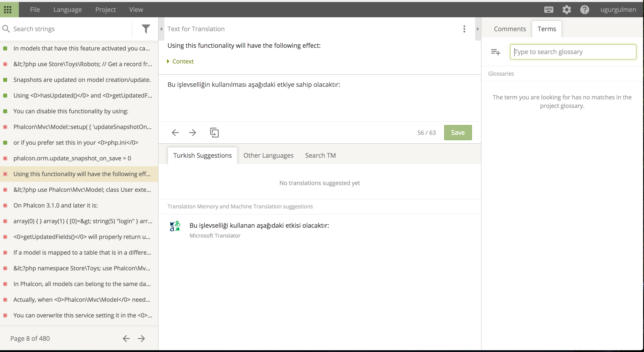This screenshot has height=352, width=644.
Task: Click the '56 / 63' character counter
Action: [426, 133]
